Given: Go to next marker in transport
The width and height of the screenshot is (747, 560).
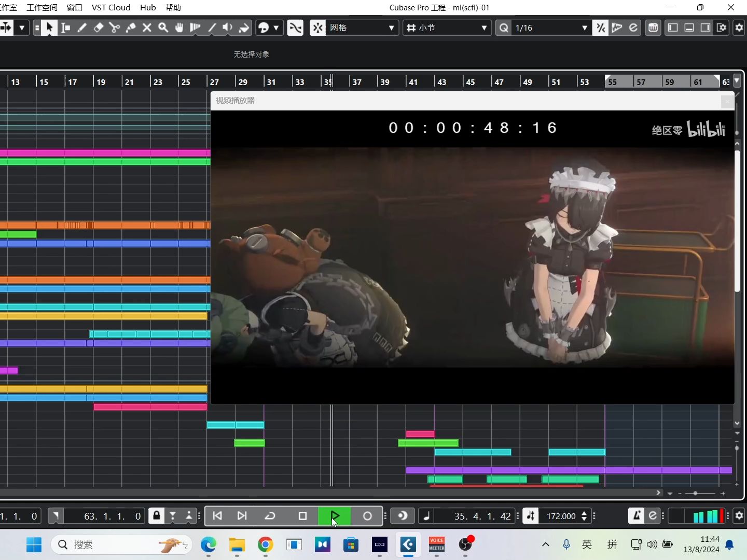Looking at the screenshot, I should coord(242,516).
